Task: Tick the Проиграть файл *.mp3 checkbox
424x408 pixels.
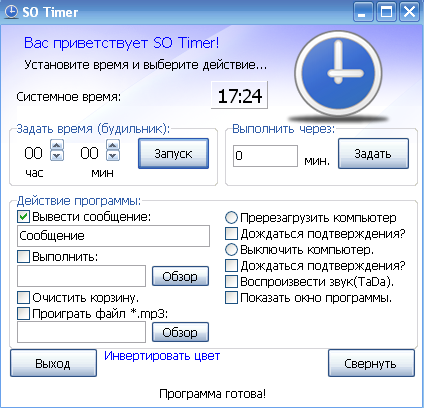Action: (23, 314)
